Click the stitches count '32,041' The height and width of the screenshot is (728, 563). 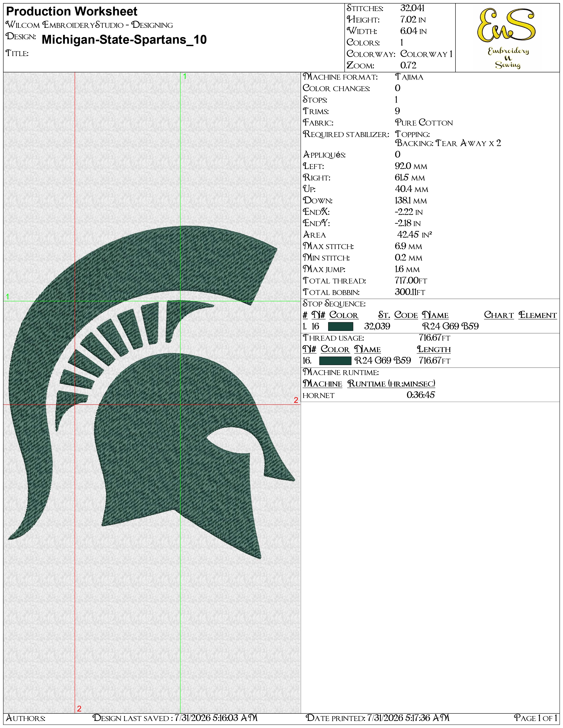point(412,8)
